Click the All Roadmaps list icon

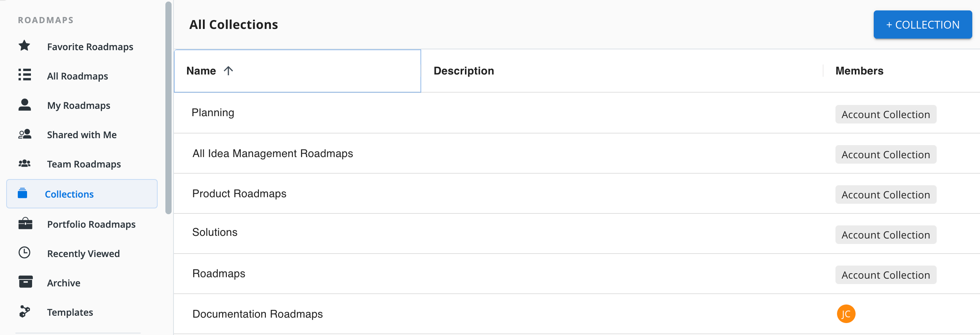(x=24, y=75)
